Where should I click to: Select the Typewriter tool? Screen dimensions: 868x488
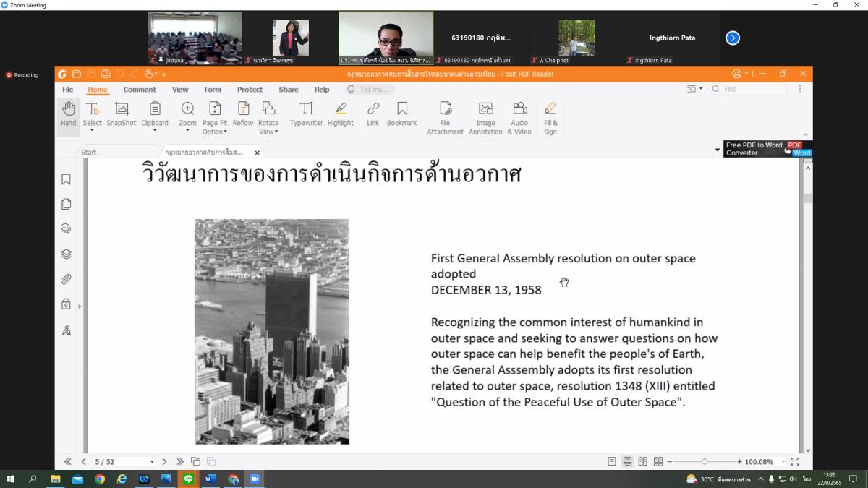click(306, 114)
